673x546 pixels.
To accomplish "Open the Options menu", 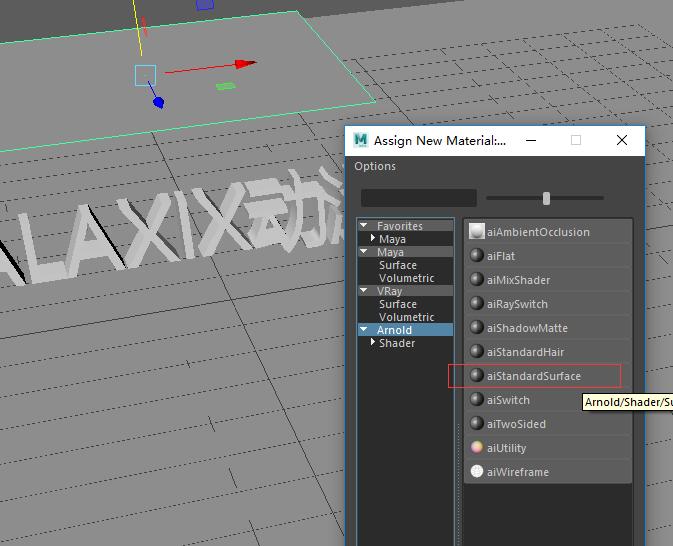I will (375, 166).
